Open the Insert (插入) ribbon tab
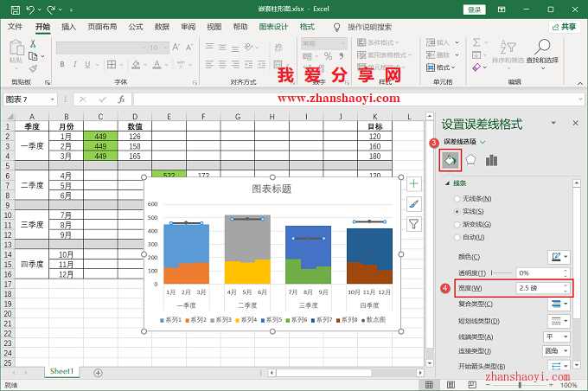Viewport: 588px width, 391px height. tap(68, 27)
